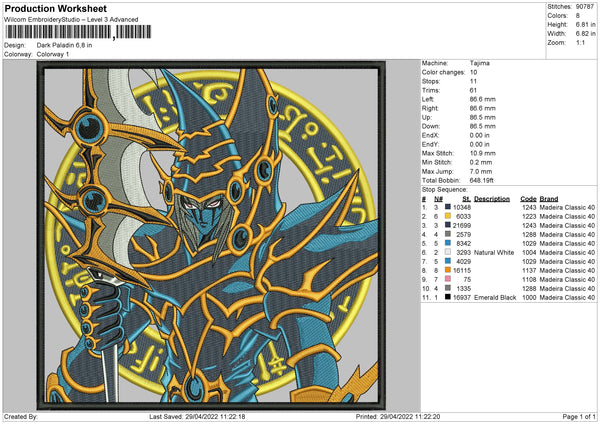The image size is (600, 424).
Task: Click the Zoom value '1:1'
Action: [580, 42]
